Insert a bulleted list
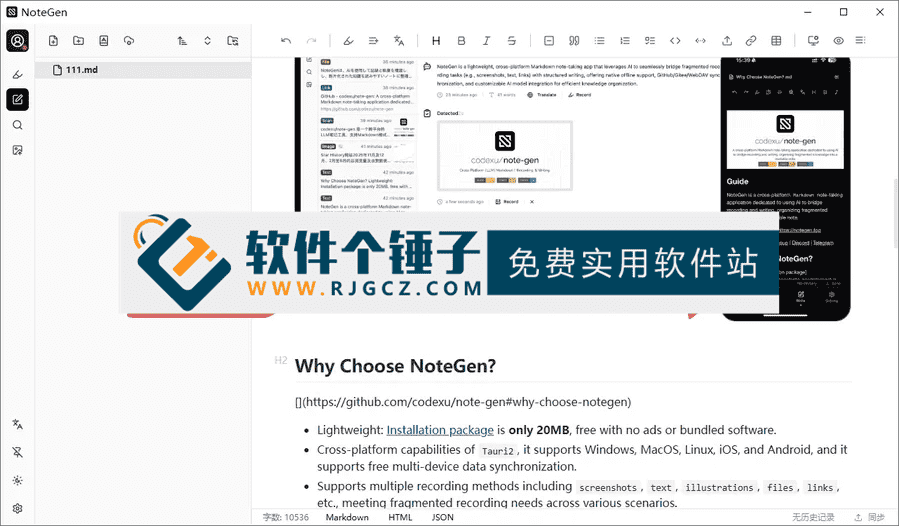Viewport: 899px width, 526px height. coord(600,41)
